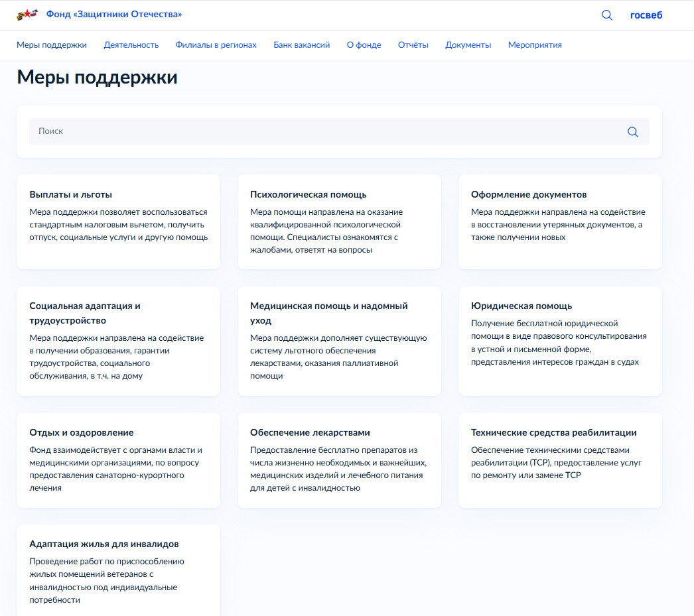
Task: Open the госвеб logo link
Action: [x=646, y=15]
